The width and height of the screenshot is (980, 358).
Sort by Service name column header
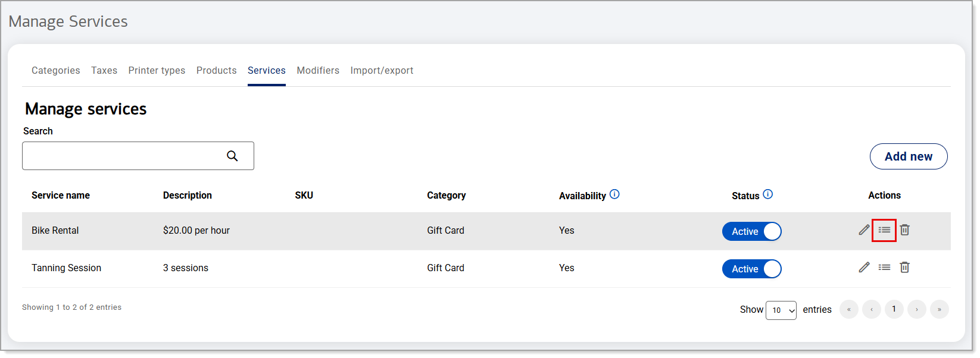coord(61,195)
